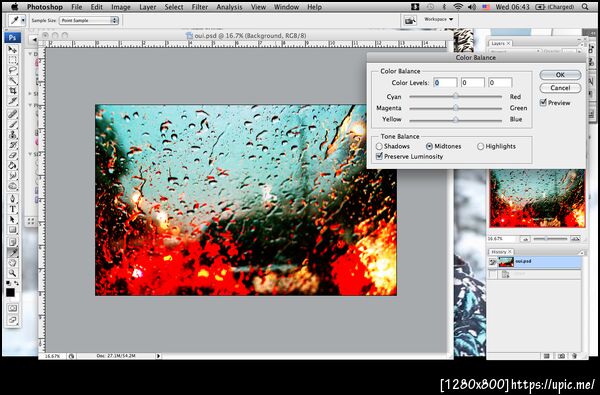Select the Hand tool
Screen dimensions: 600x395
click(13, 263)
